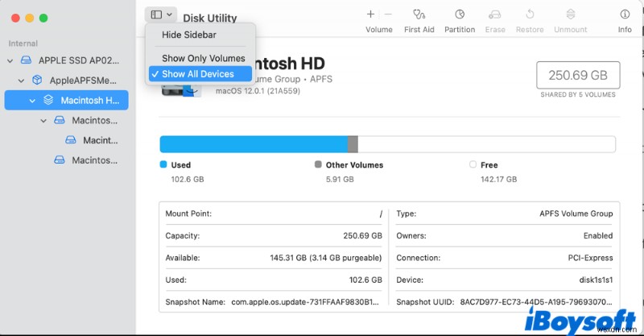
Task: Choose Hide Sidebar from the menu
Action: click(189, 35)
